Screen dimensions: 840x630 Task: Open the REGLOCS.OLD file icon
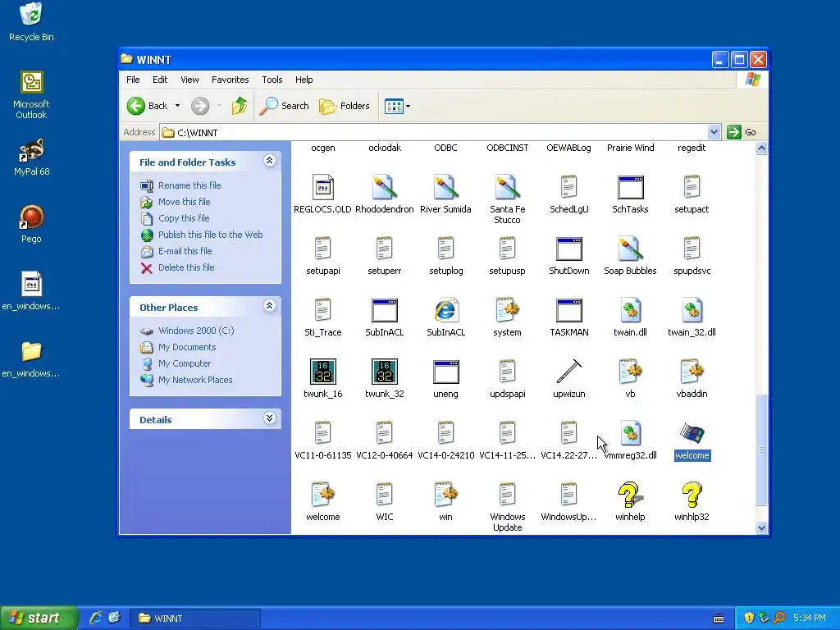tap(322, 188)
